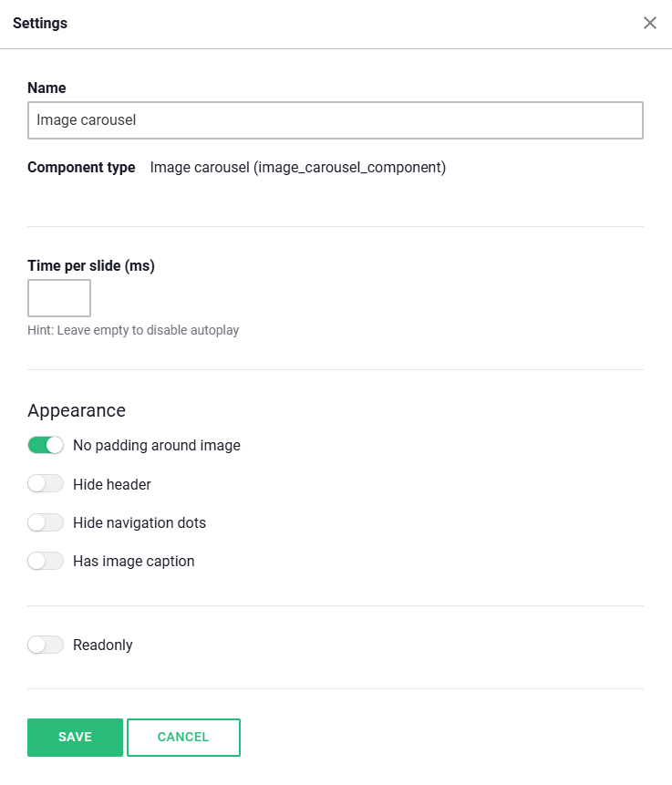Click the 'Has image caption' label text
The image size is (672, 785).
tap(134, 561)
